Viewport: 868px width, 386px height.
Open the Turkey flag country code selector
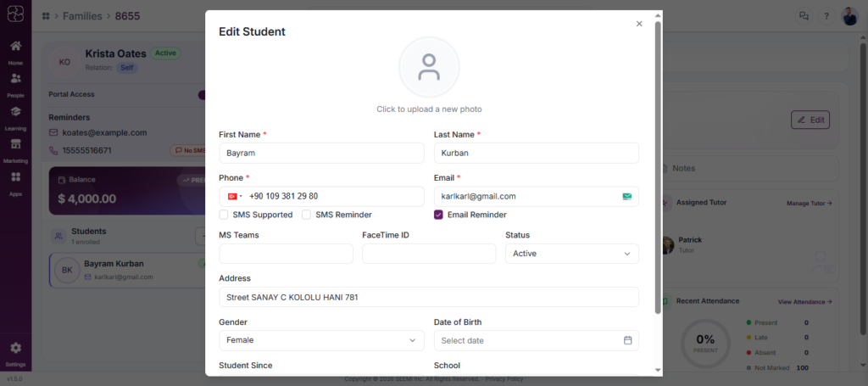[235, 196]
